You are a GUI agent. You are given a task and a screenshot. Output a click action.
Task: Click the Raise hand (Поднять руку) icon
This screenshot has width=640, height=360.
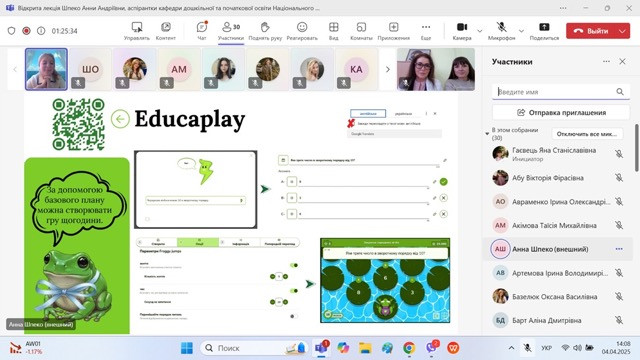pyautogui.click(x=265, y=27)
